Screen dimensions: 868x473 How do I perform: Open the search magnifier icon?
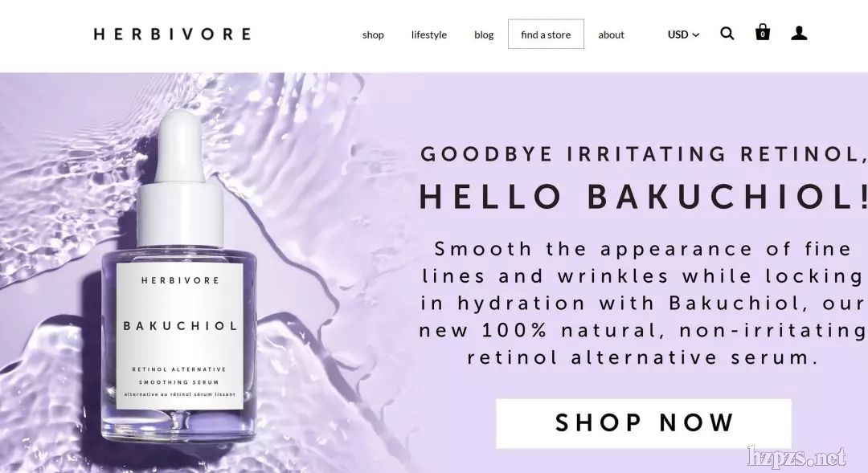727,34
